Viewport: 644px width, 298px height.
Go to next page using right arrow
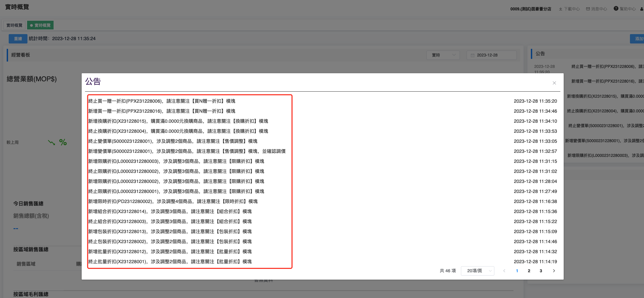[554, 271]
